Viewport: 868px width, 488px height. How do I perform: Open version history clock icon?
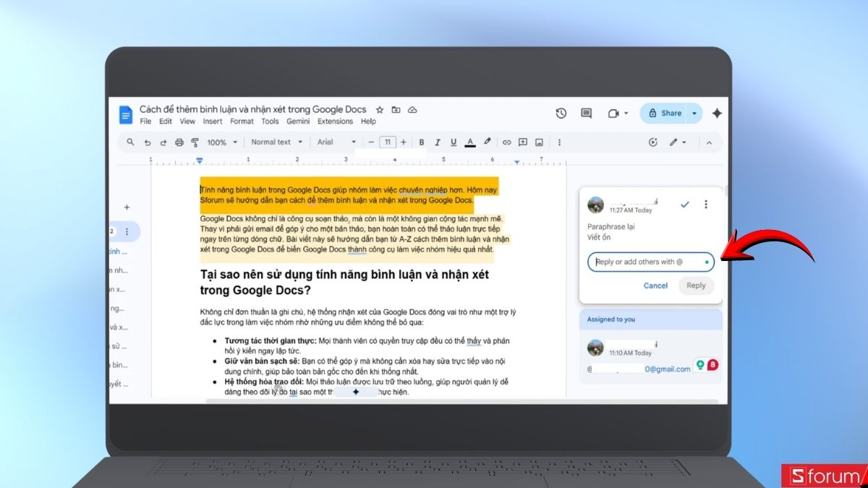coord(561,114)
